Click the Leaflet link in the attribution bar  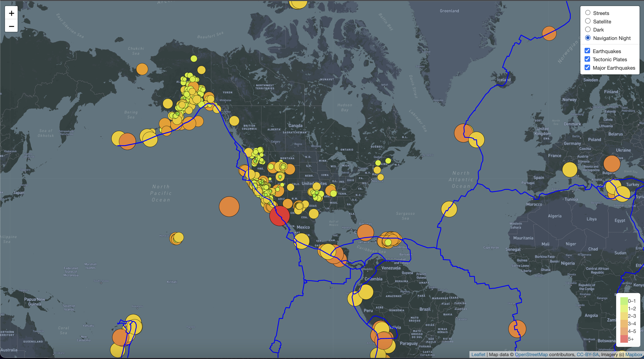pos(478,354)
